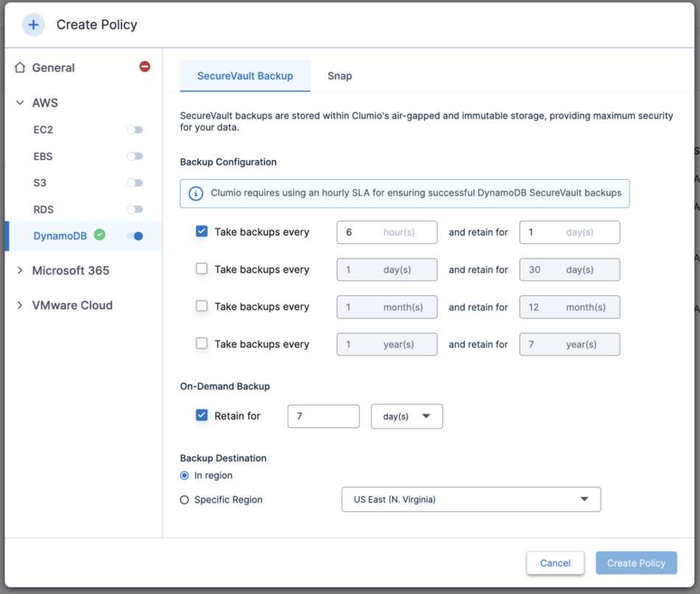Select RDS in the AWS list
This screenshot has width=700, height=594.
click(x=43, y=209)
